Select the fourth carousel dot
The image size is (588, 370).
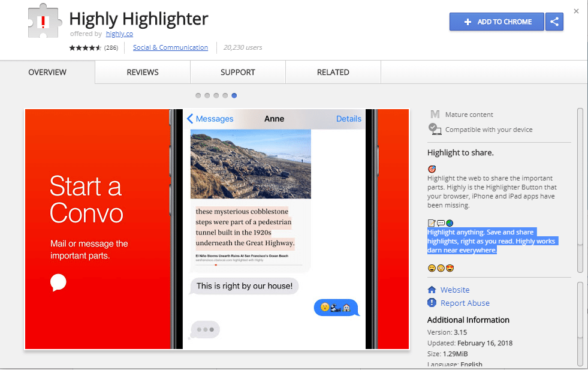225,95
